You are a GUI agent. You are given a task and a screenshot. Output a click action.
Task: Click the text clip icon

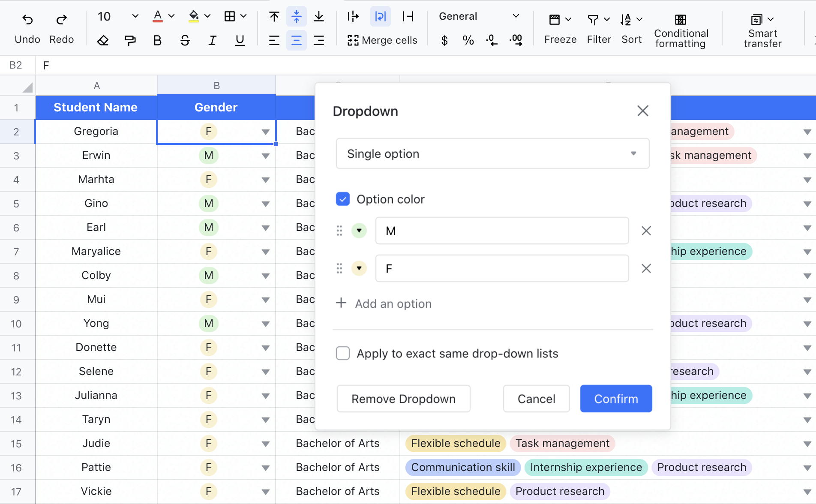[x=408, y=16]
